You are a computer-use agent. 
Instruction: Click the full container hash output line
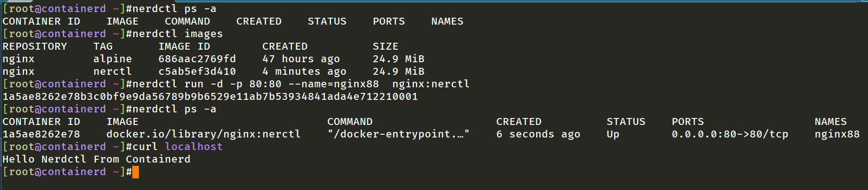pos(210,97)
